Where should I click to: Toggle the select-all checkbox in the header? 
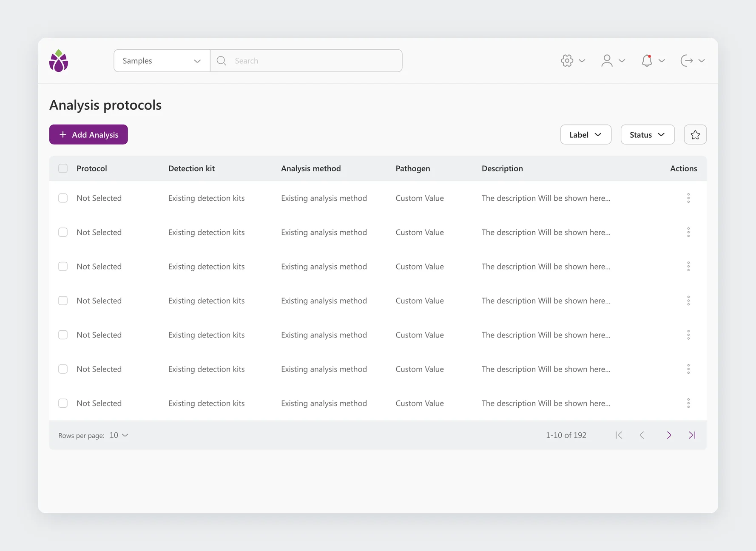click(63, 168)
